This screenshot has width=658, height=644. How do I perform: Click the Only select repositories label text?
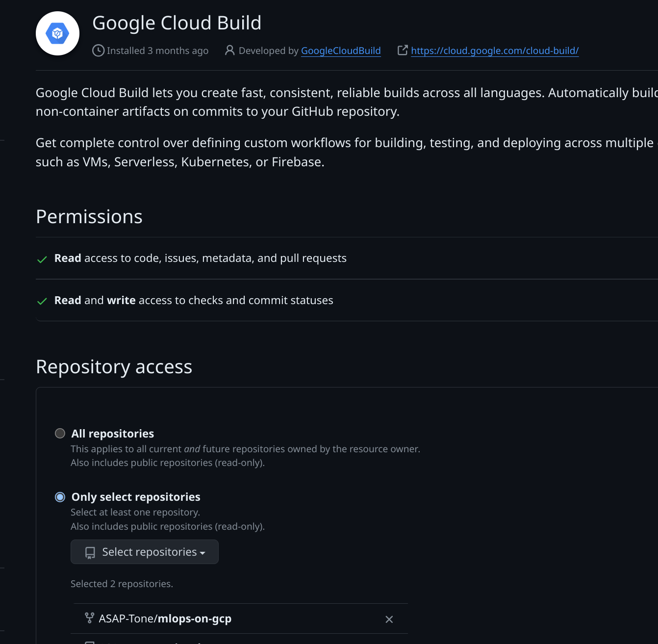click(136, 497)
